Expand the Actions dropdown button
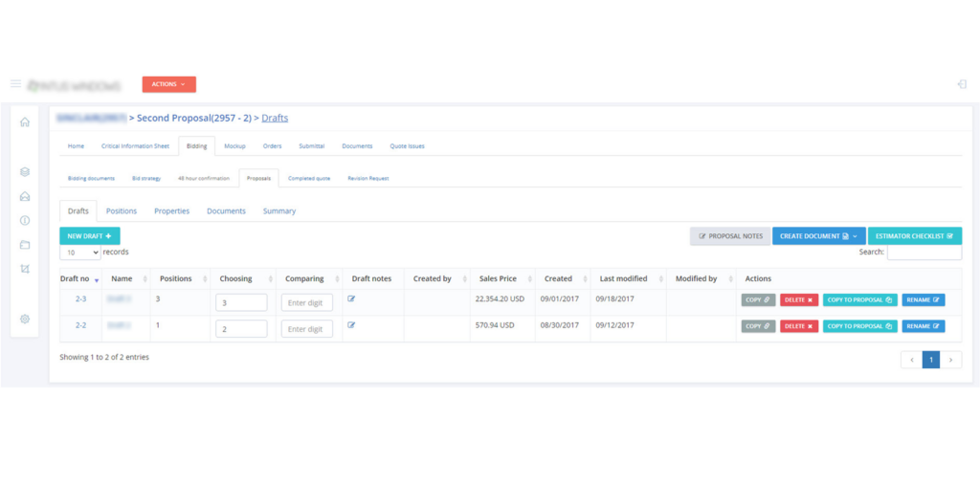The image size is (980, 486). (x=168, y=84)
